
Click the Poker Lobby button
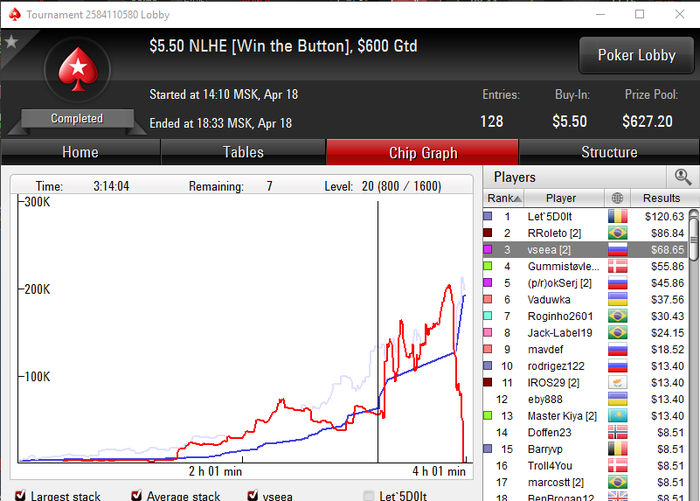coord(637,55)
